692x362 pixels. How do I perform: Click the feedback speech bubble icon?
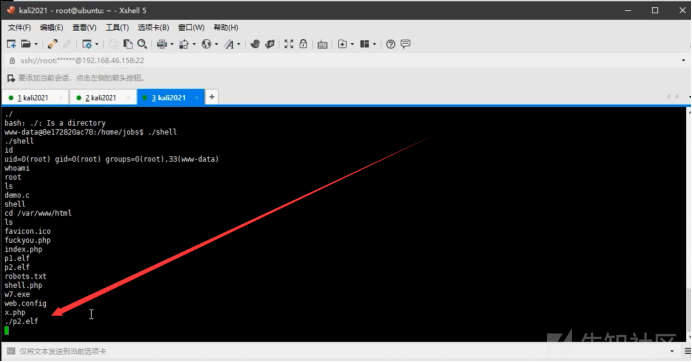(x=406, y=44)
